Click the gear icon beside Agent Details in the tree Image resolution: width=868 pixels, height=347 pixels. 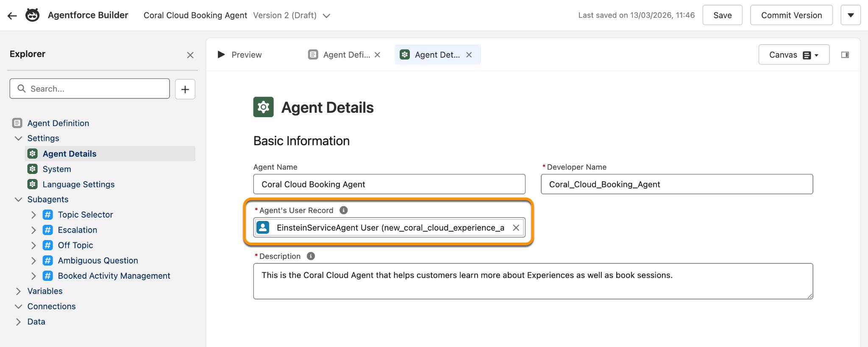[33, 154]
